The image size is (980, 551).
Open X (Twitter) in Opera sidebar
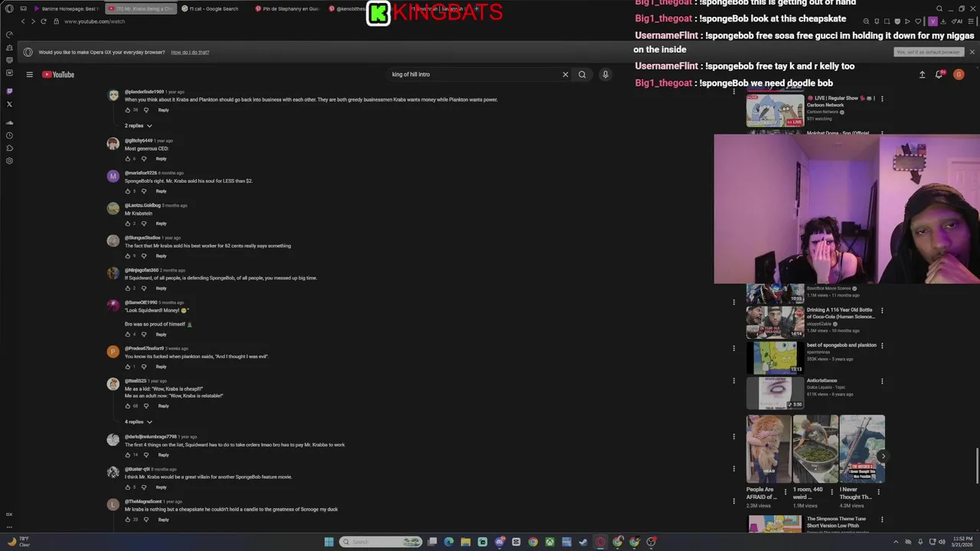point(9,104)
